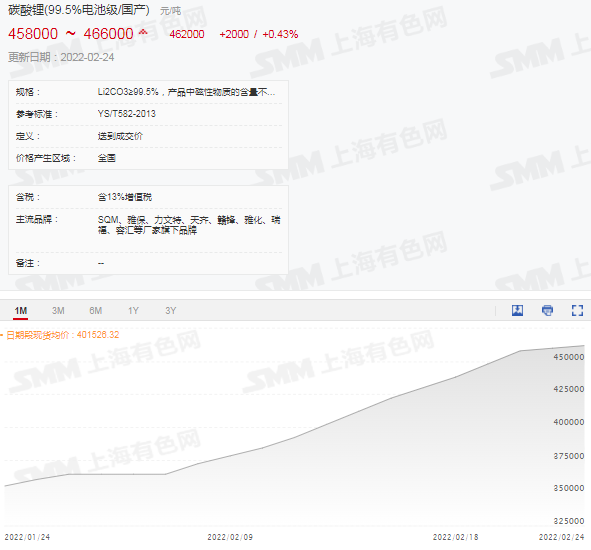
Task: Click the print chart icon
Action: (547, 310)
